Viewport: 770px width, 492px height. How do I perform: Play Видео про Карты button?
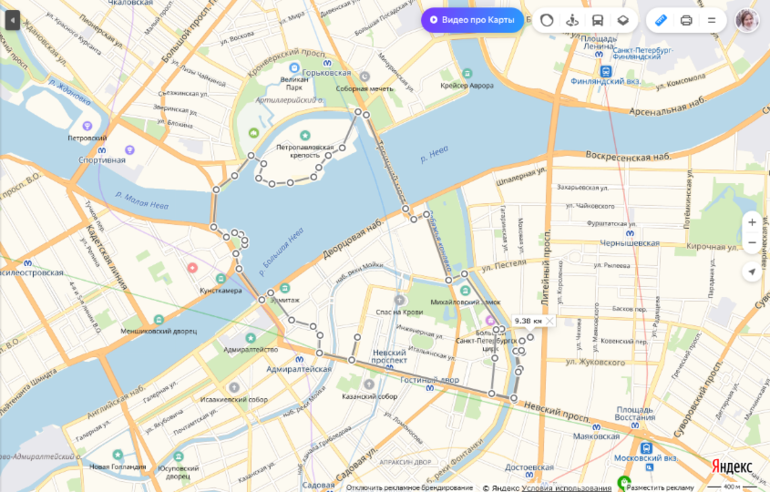[472, 20]
